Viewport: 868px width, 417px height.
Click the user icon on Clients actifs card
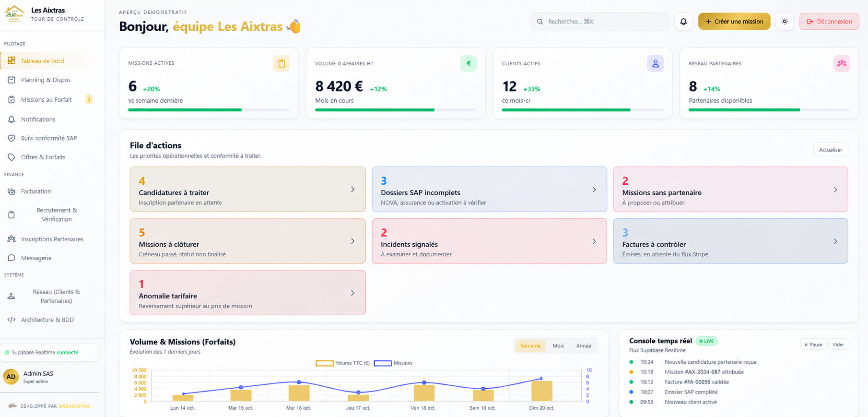point(655,63)
